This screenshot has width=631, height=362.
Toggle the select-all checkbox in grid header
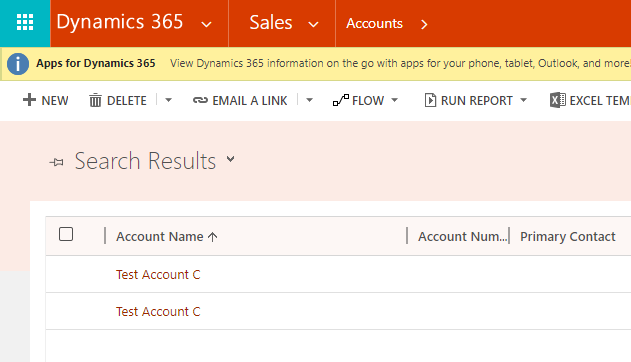66,234
